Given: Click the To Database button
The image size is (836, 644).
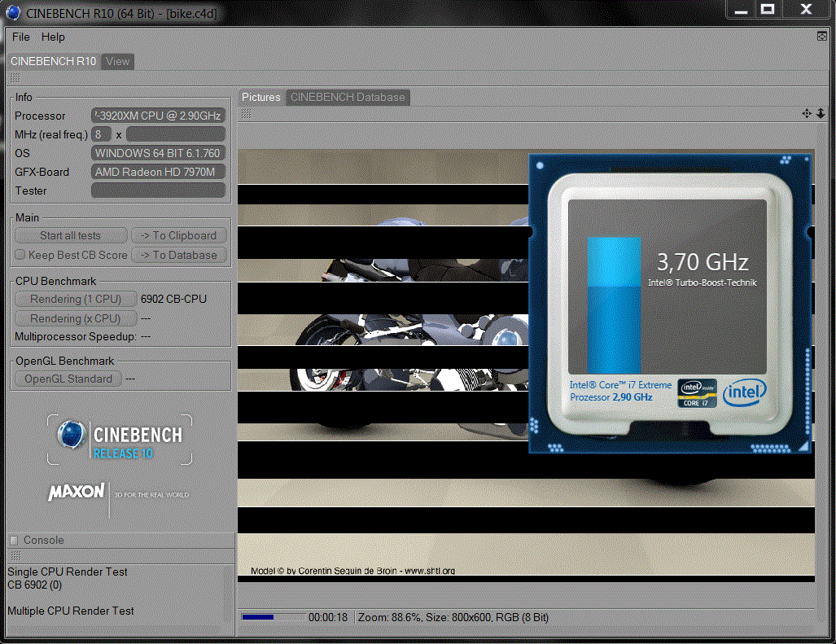Looking at the screenshot, I should (179, 256).
